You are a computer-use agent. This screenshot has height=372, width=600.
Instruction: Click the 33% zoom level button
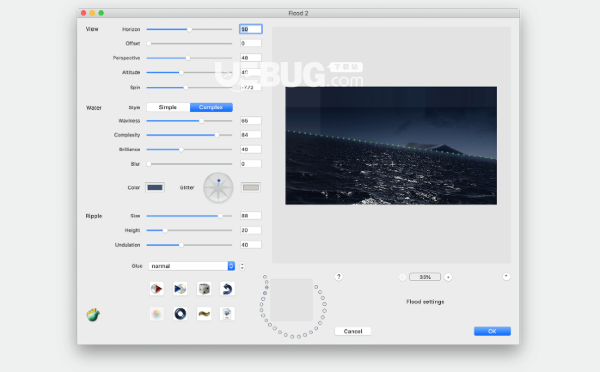click(x=425, y=277)
